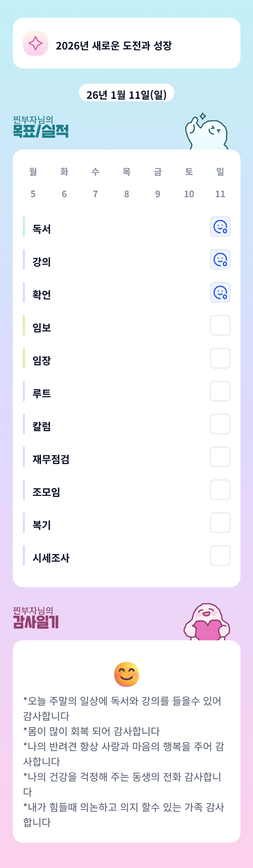Image resolution: width=253 pixels, height=868 pixels.
Task: Click the smiling emoji in 감사일기 card
Action: (x=126, y=674)
